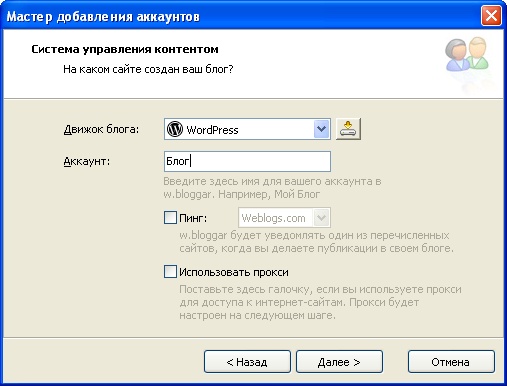Cancel the wizard with Отмена

pos(451,362)
